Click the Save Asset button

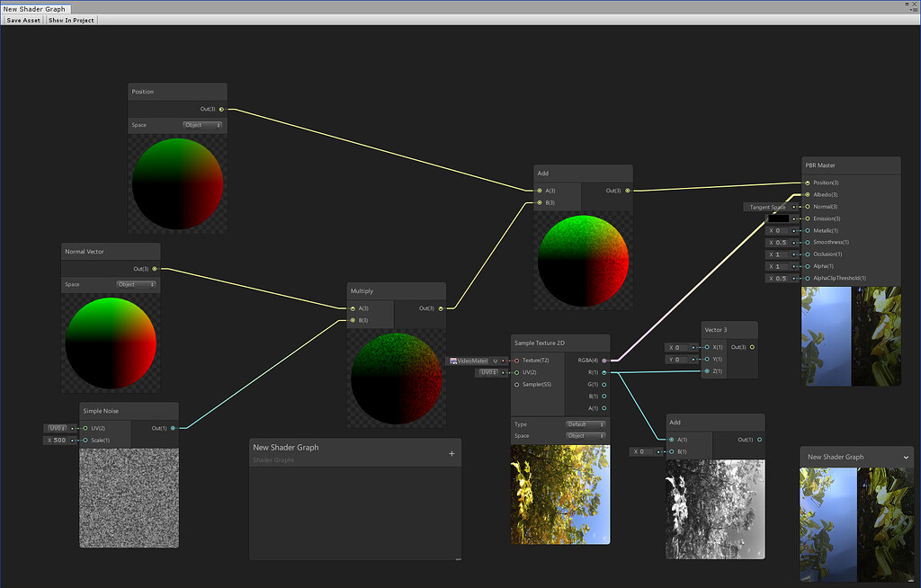[x=22, y=20]
